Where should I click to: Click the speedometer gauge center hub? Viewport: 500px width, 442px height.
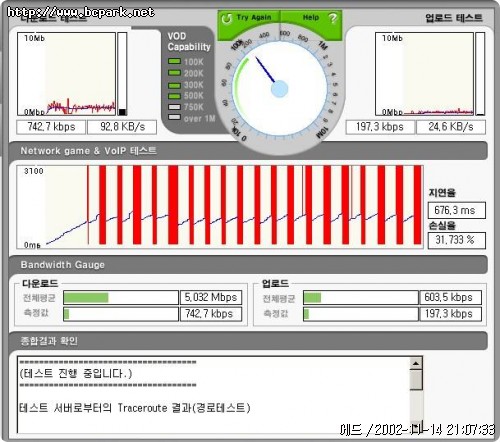click(279, 89)
